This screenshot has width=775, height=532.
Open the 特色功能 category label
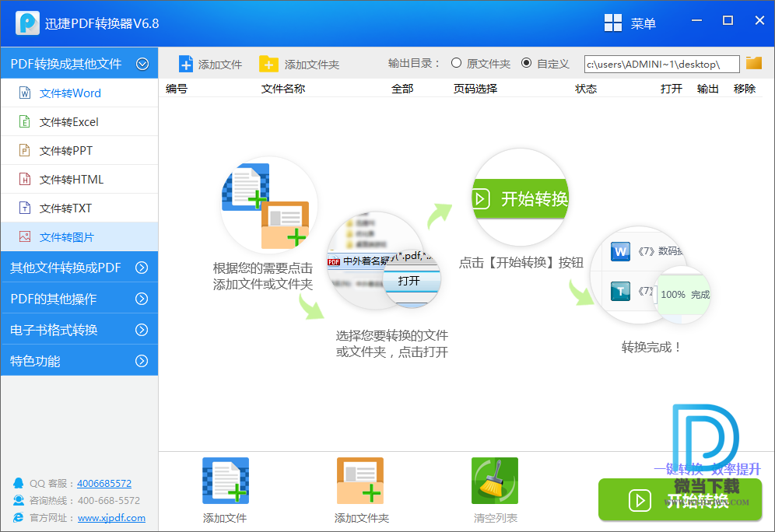pyautogui.click(x=34, y=361)
